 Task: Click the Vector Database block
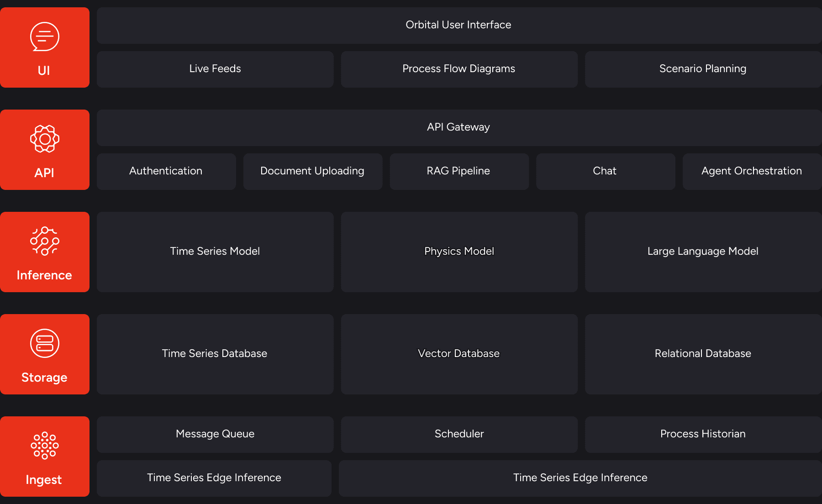[x=459, y=354]
